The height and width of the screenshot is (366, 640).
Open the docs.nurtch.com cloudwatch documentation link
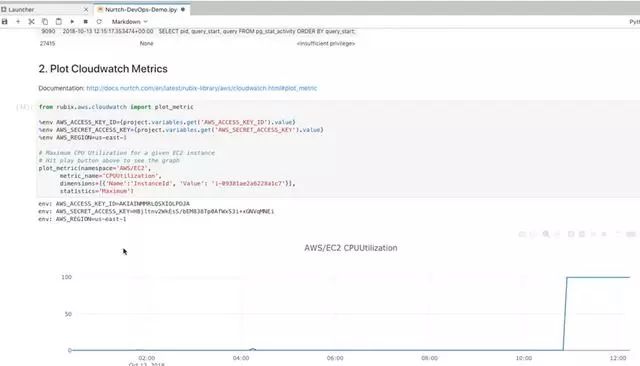coord(202,88)
